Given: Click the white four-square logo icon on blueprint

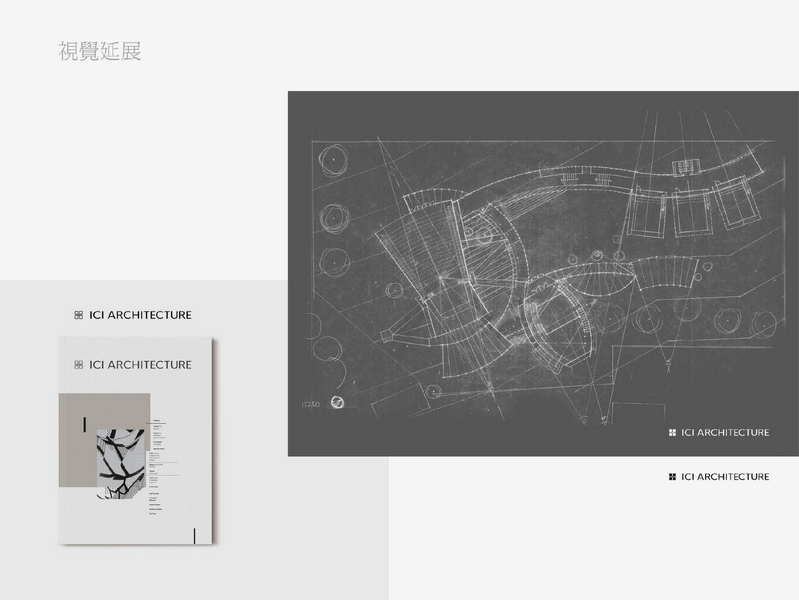Looking at the screenshot, I should click(672, 432).
